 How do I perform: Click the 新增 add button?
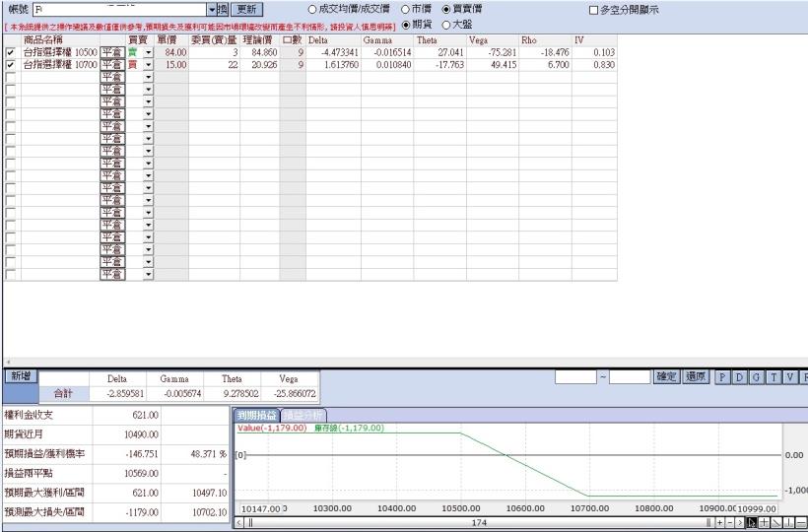coord(21,376)
